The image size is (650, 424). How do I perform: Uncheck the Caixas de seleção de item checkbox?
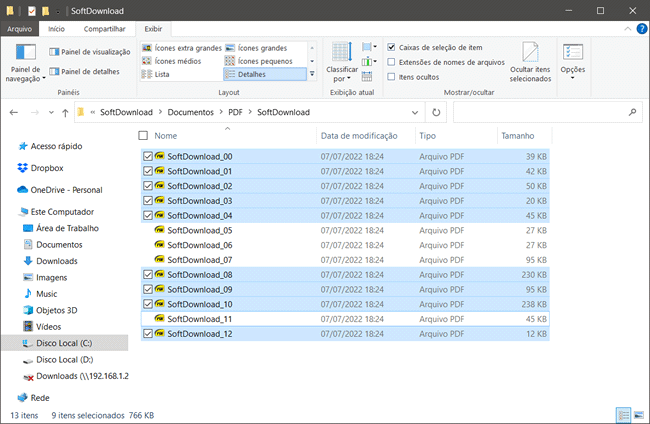pos(392,47)
